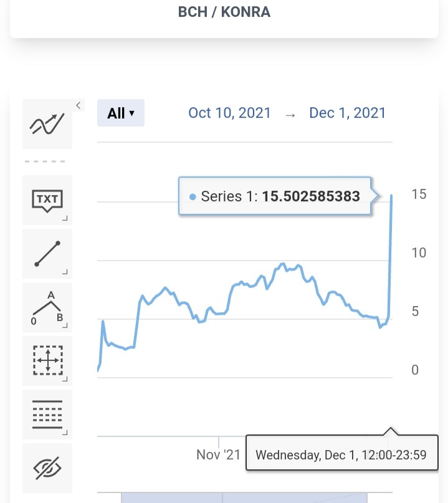This screenshot has height=503, width=448.
Task: Click the navigator range selection bar
Action: (244, 497)
